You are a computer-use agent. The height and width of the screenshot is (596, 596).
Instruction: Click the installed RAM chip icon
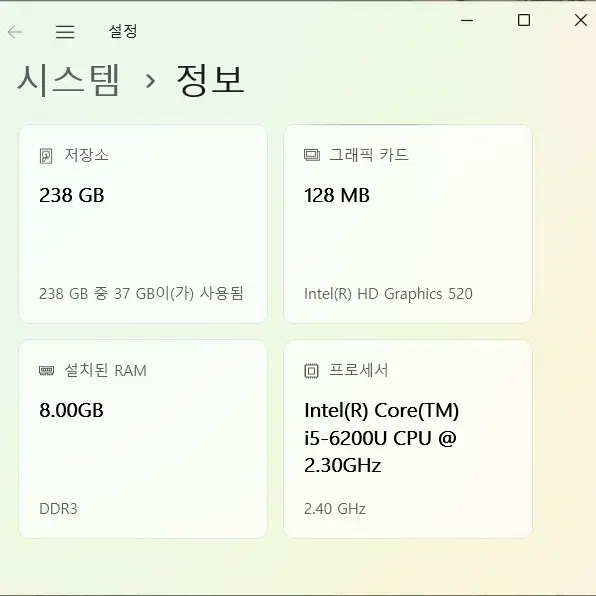[47, 370]
